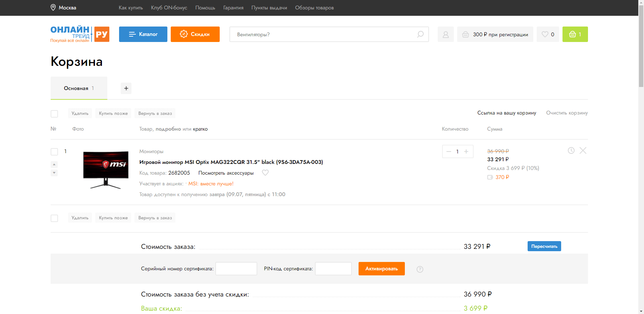Open Обзоры товаров menu item
The width and height of the screenshot is (644, 314).
pos(314,8)
